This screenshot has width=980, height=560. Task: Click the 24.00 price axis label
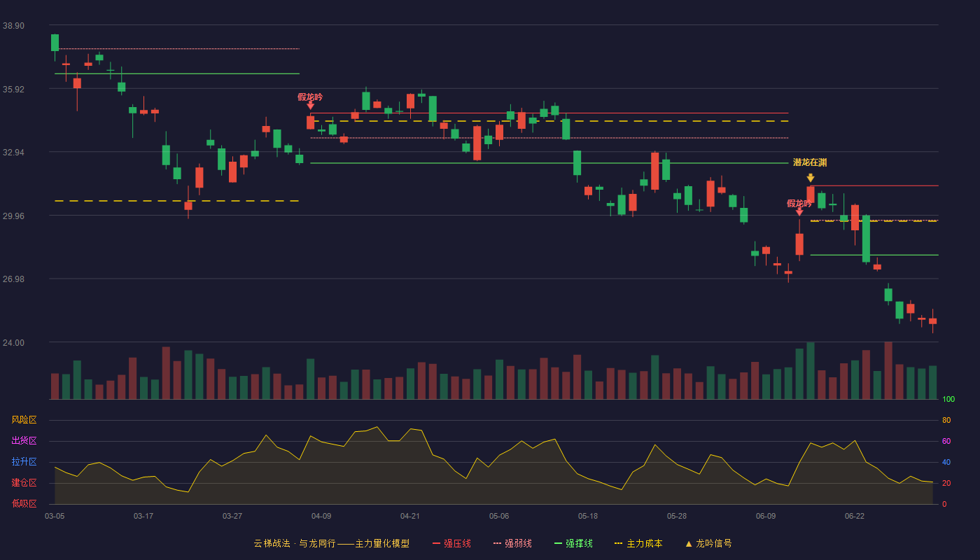[13, 343]
